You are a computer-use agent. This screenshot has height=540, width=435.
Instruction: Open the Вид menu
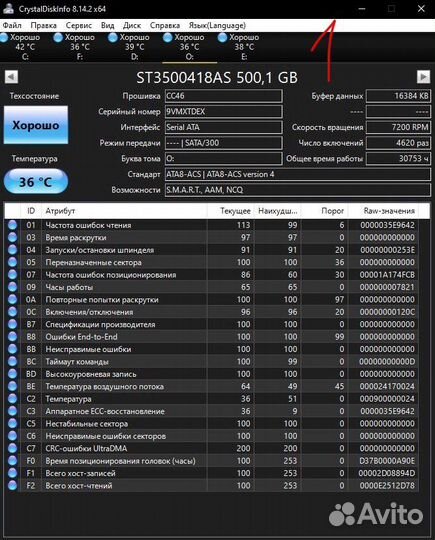pyautogui.click(x=107, y=25)
